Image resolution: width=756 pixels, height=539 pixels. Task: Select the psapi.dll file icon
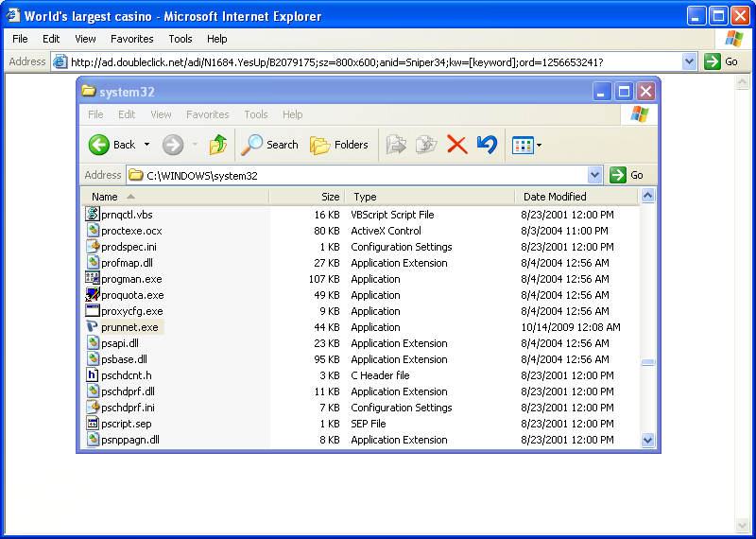point(93,343)
